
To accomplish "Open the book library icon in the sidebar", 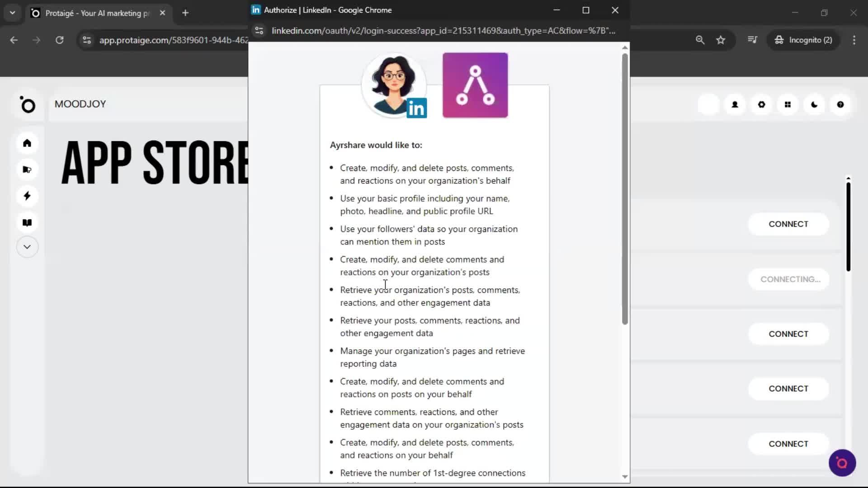I will (27, 222).
